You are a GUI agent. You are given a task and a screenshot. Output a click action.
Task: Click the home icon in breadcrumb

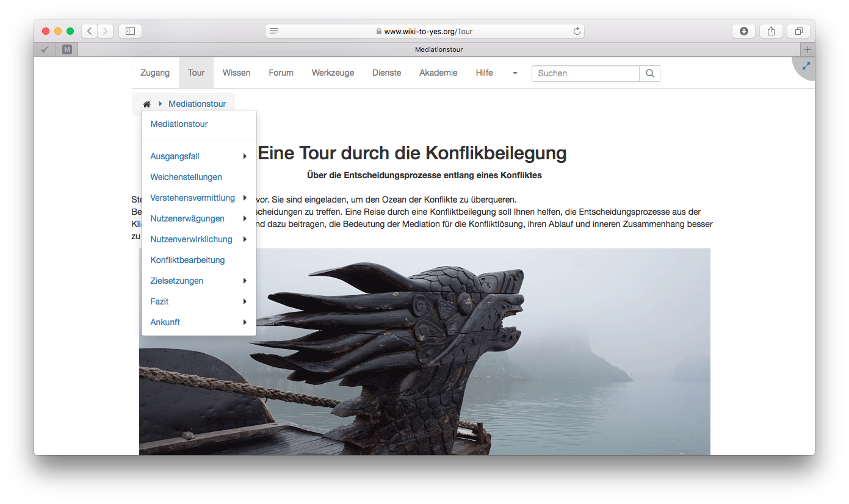(x=146, y=104)
